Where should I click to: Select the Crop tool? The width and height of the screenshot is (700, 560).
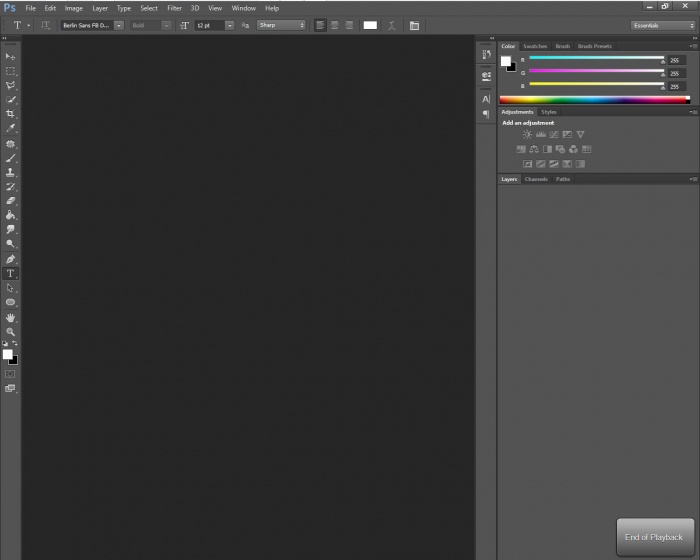pos(11,114)
